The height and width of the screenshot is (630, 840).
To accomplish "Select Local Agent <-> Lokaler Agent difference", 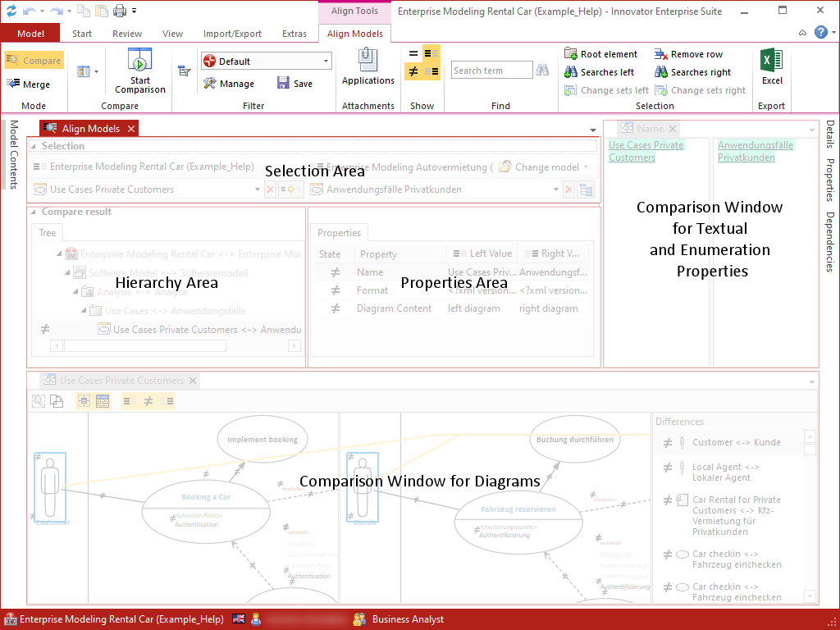I will point(728,472).
